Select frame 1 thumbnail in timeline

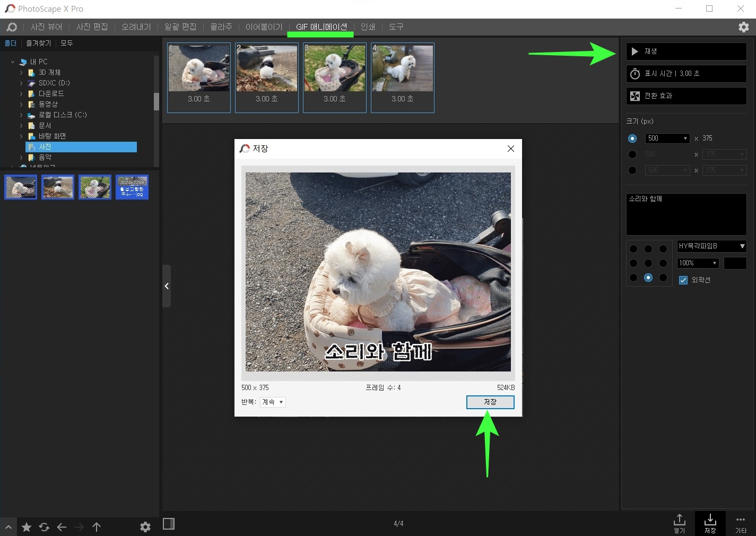point(199,77)
